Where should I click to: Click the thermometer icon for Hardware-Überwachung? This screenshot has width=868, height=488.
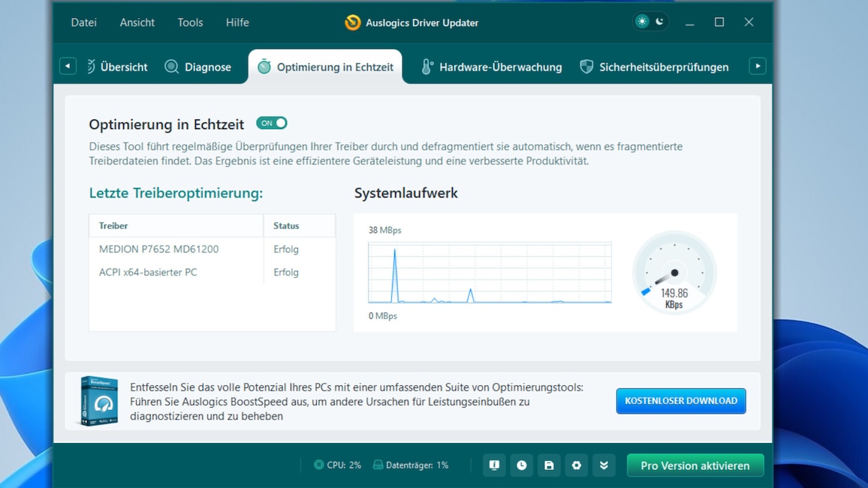(x=426, y=66)
